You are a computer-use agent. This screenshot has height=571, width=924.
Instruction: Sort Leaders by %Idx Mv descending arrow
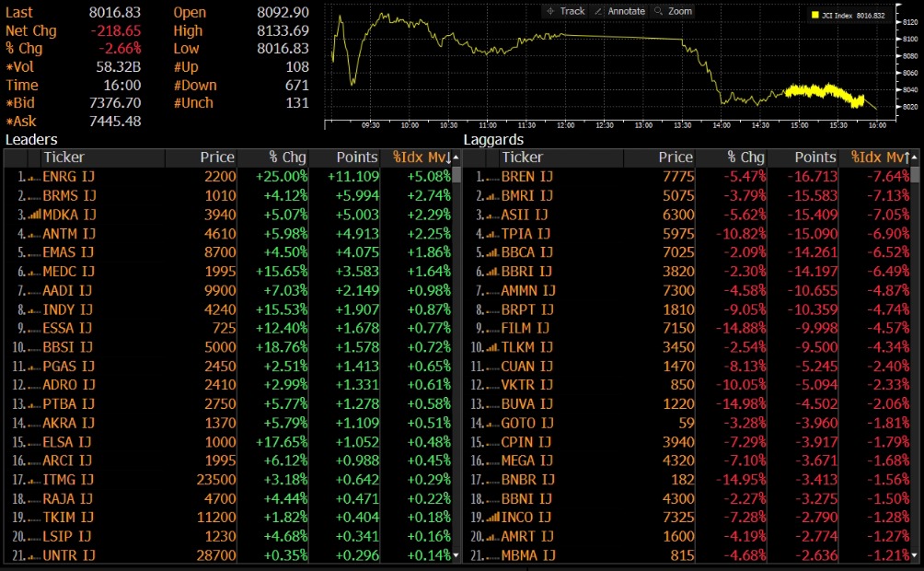pyautogui.click(x=447, y=158)
